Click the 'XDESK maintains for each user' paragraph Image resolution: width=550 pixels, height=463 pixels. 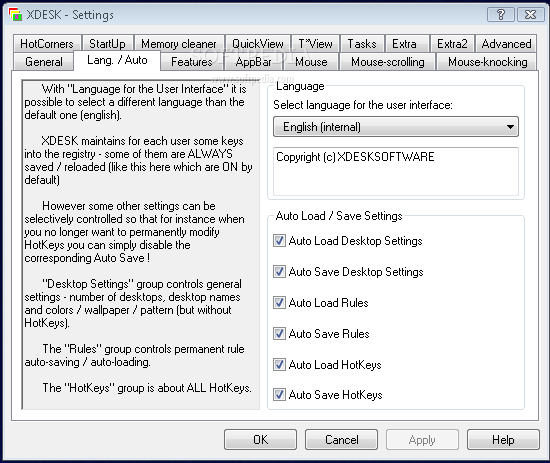(138, 160)
